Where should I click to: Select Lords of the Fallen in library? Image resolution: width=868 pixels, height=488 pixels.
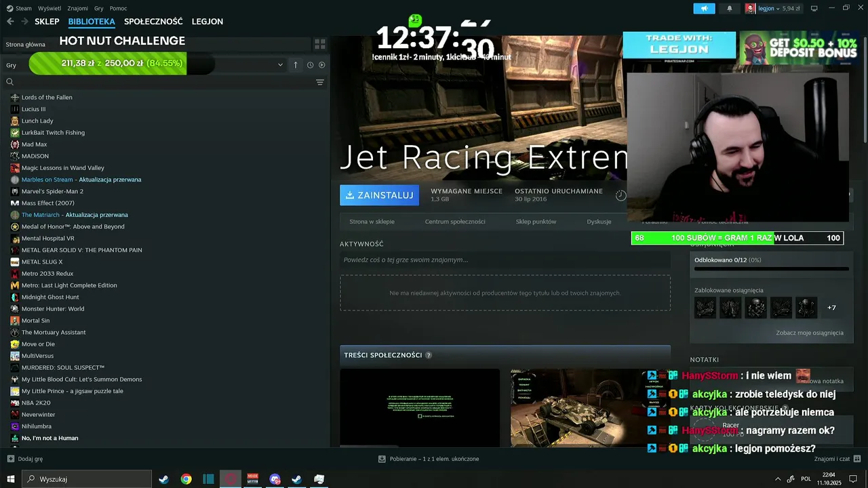[47, 98]
